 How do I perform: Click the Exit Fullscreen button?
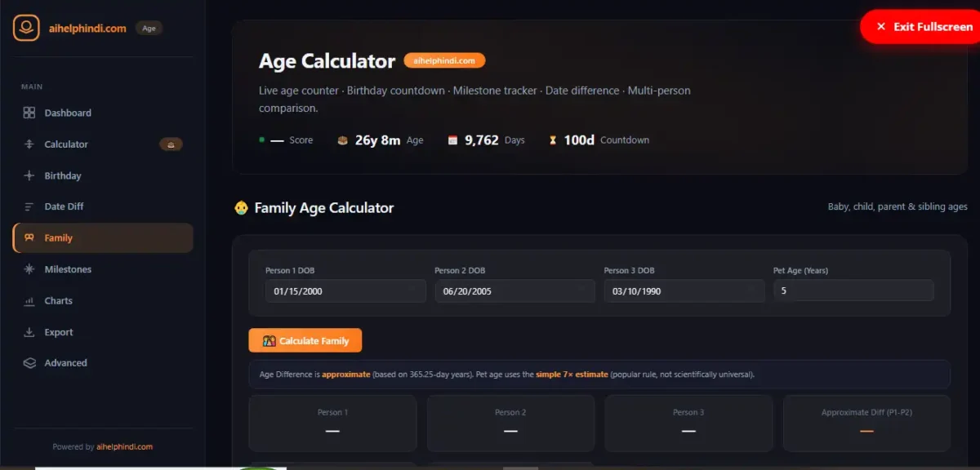(x=920, y=27)
